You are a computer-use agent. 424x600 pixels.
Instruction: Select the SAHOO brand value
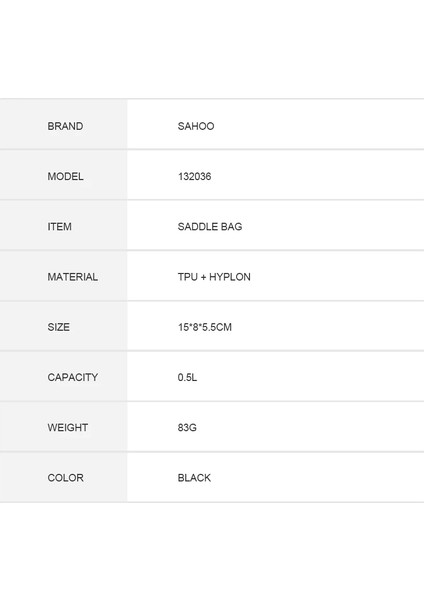click(x=196, y=126)
